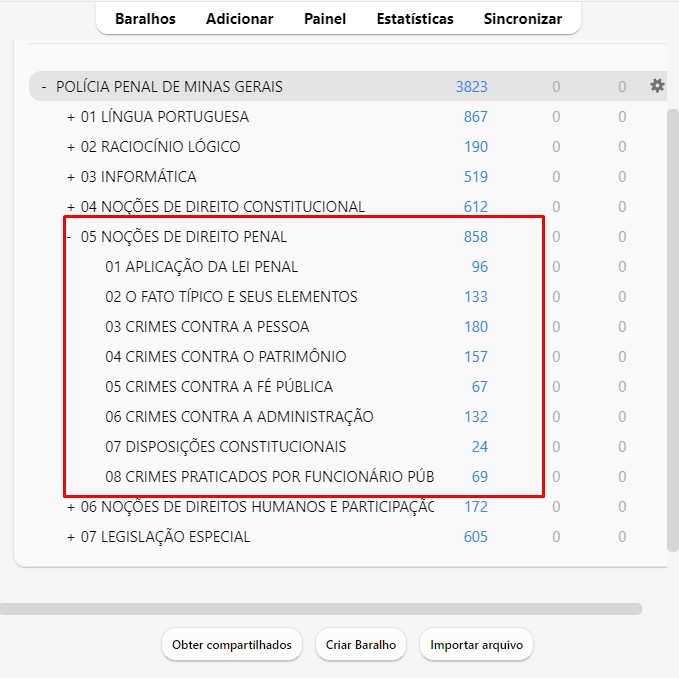Open 07 LEGISLAÇÃO ESPECIAL deck
Screen dimensions: 679x678
point(165,537)
